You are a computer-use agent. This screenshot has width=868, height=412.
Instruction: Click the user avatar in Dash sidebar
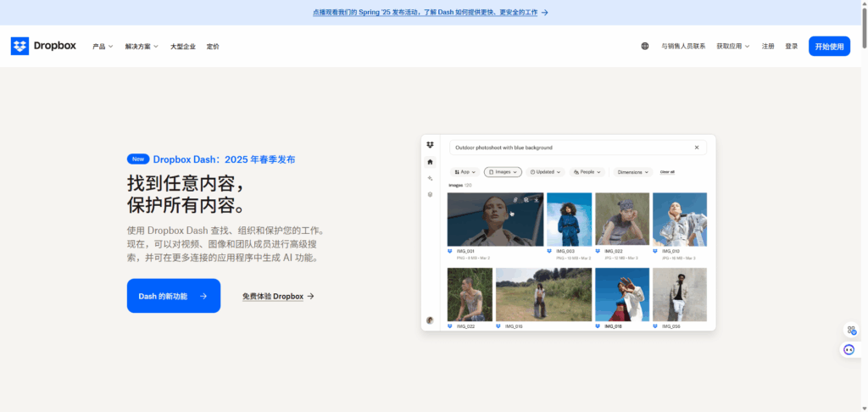click(430, 320)
